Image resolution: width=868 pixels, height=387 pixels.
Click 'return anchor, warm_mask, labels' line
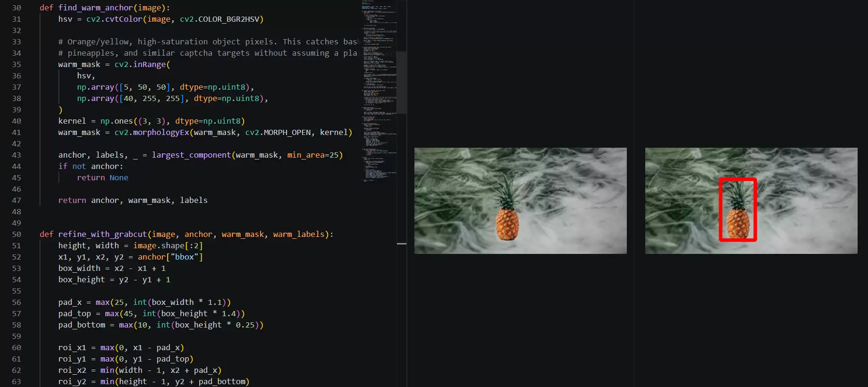tap(133, 200)
